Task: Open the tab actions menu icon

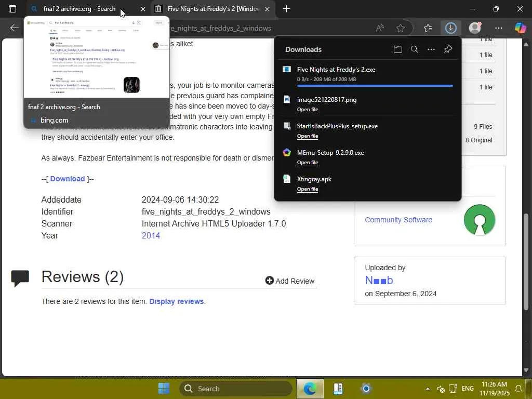Action: click(x=12, y=9)
